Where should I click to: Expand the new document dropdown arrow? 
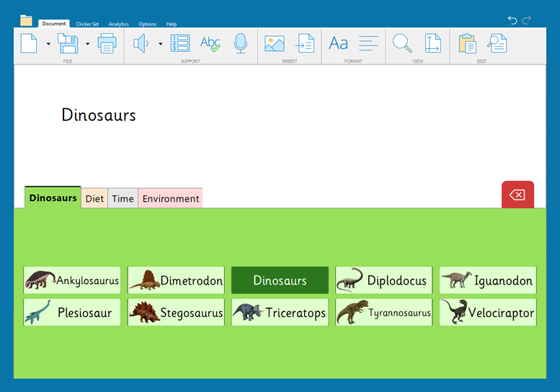tap(48, 44)
